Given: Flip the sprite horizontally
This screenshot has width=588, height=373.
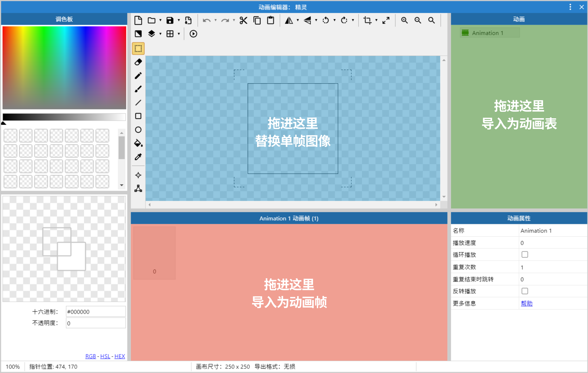Looking at the screenshot, I should [289, 21].
